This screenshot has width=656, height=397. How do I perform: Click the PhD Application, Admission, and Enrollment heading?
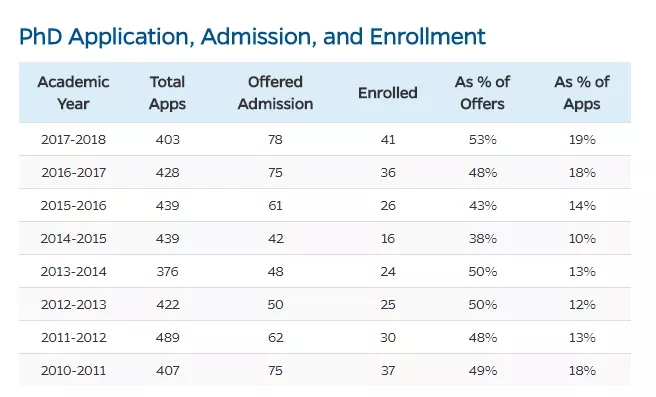tap(252, 37)
